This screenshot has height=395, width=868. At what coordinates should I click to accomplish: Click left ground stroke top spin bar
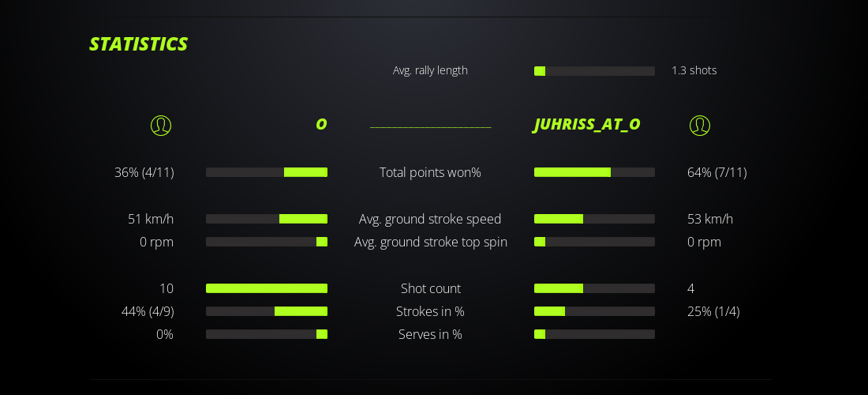267,242
